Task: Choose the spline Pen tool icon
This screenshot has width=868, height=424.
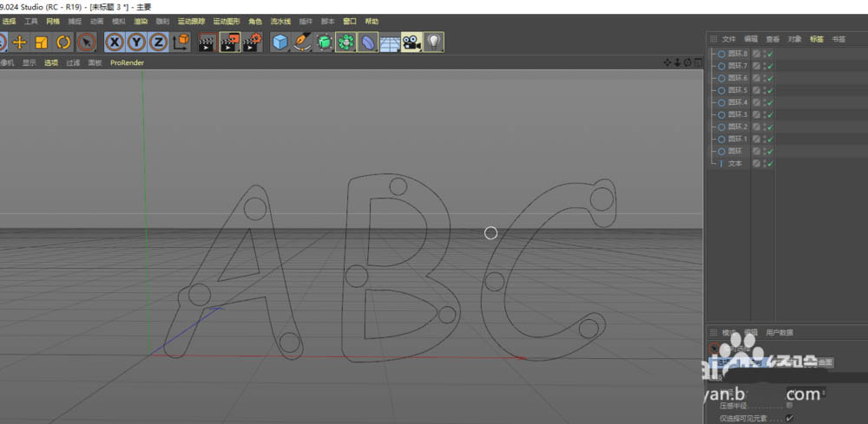Action: click(302, 42)
